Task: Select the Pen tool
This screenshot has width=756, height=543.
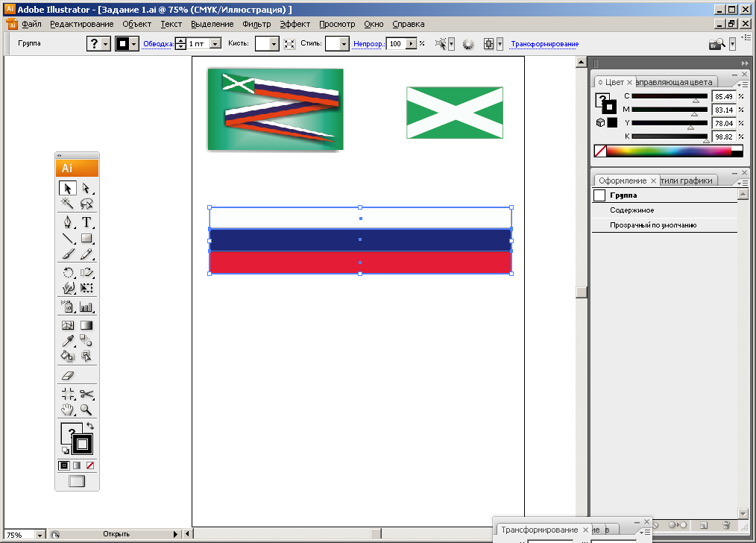Action: click(x=68, y=222)
